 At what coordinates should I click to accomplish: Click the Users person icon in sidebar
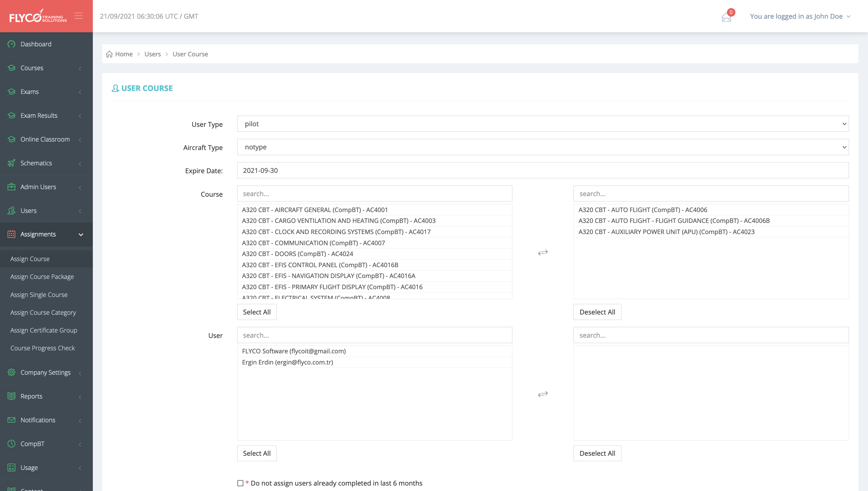click(x=11, y=211)
